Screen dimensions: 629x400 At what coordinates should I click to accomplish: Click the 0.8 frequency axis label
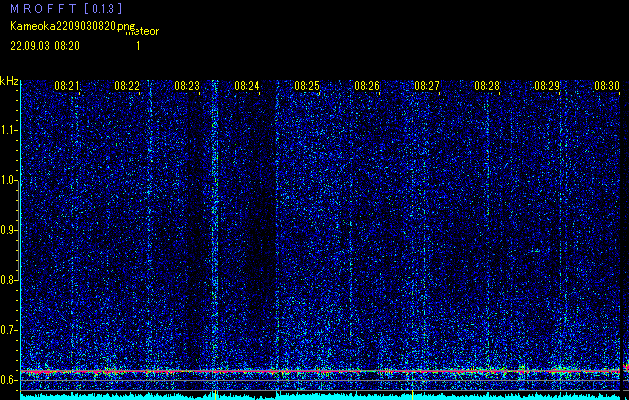[9, 280]
